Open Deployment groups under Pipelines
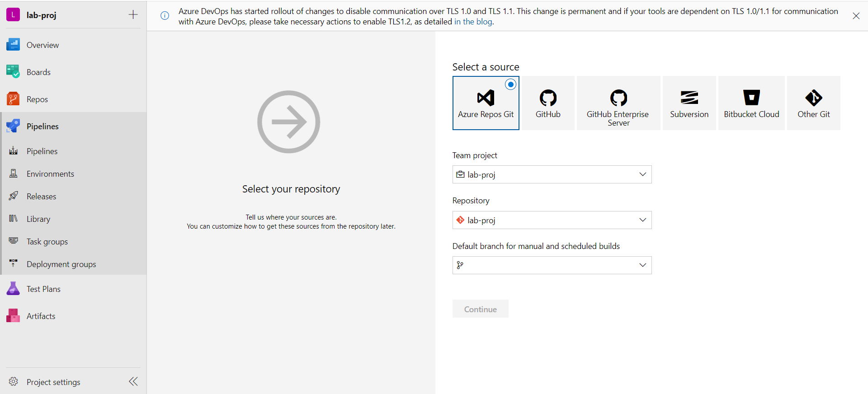Viewport: 868px width, 394px height. pos(61,264)
